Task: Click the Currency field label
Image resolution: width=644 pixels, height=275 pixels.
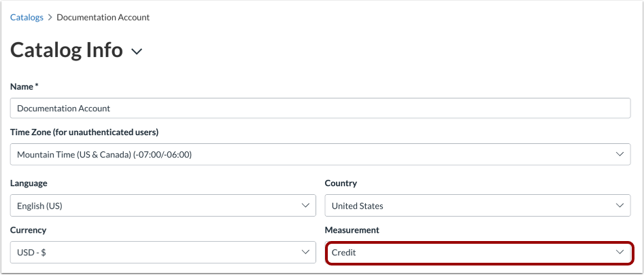Action: click(x=28, y=230)
